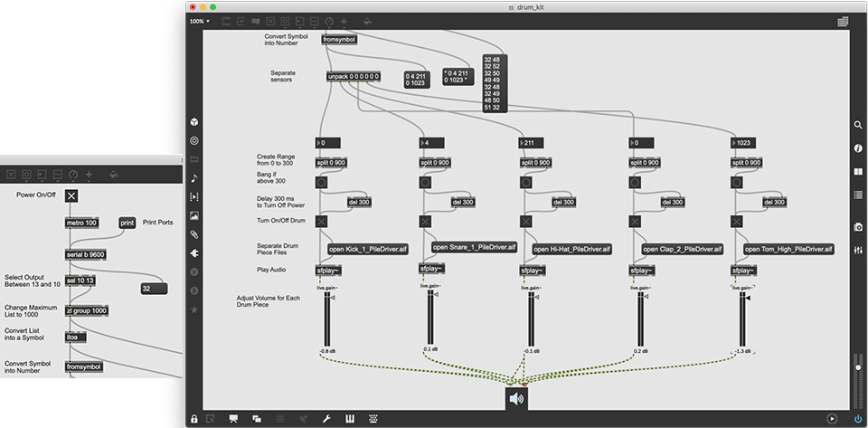
Task: Click the bang button under the 211 split
Action: coord(525,182)
